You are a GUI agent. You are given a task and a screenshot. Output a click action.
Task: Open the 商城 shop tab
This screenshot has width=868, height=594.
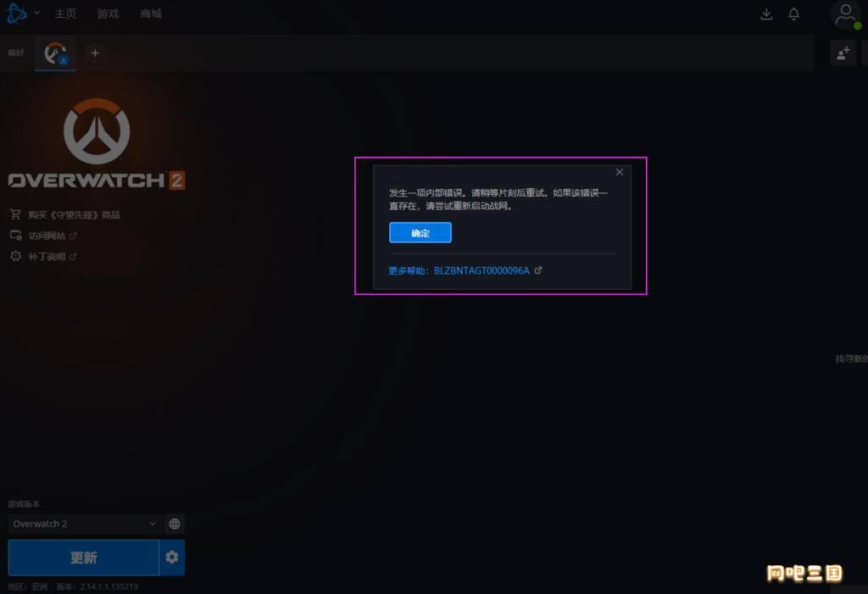pyautogui.click(x=151, y=14)
